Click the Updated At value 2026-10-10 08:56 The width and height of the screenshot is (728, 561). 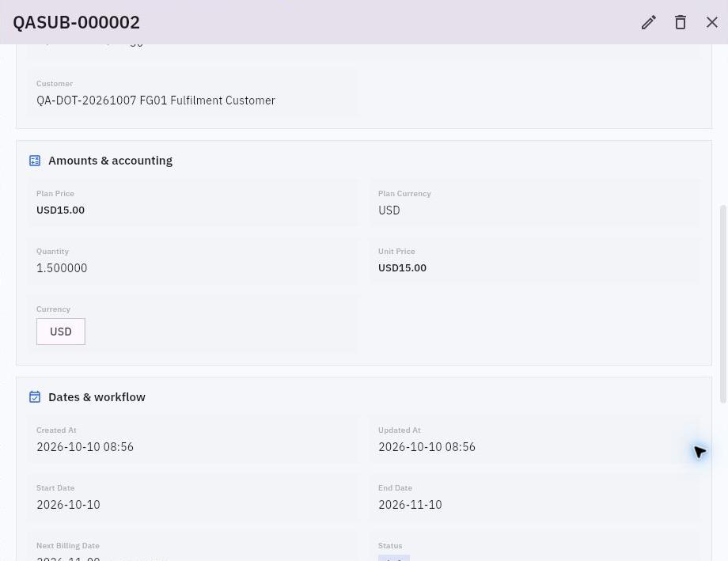427,447
